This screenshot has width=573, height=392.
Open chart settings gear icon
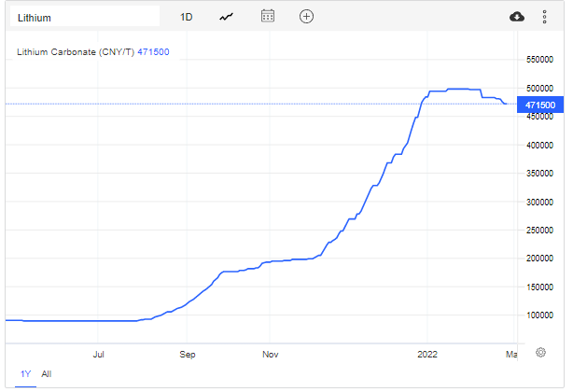540,353
